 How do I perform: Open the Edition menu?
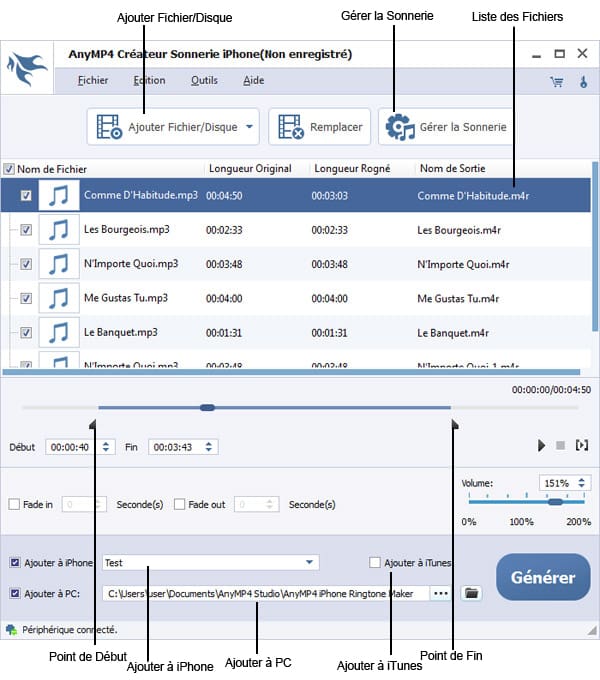pos(149,80)
